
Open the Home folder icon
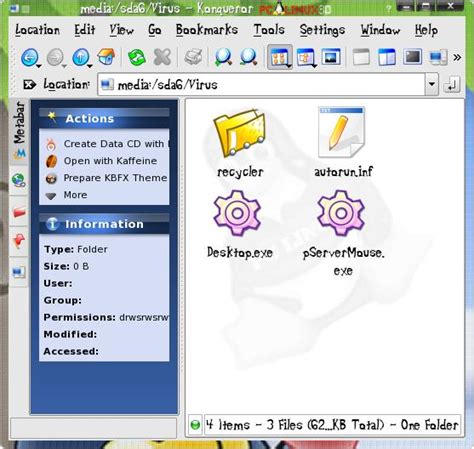tap(106, 57)
